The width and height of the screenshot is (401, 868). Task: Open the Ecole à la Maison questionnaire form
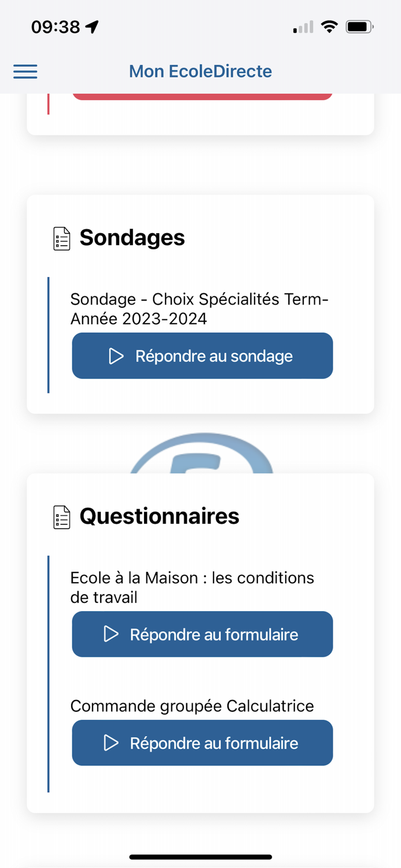[x=202, y=634]
